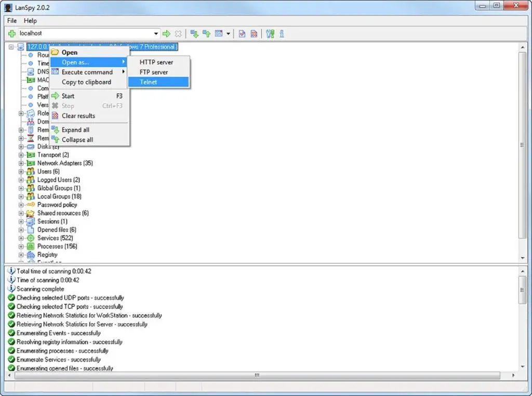Click the blue info about icon in toolbar
The image size is (532, 396).
coord(282,34)
